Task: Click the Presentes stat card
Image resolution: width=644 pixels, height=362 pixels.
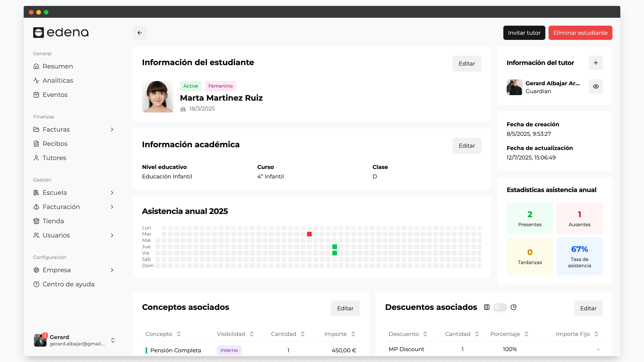Action: (x=530, y=218)
